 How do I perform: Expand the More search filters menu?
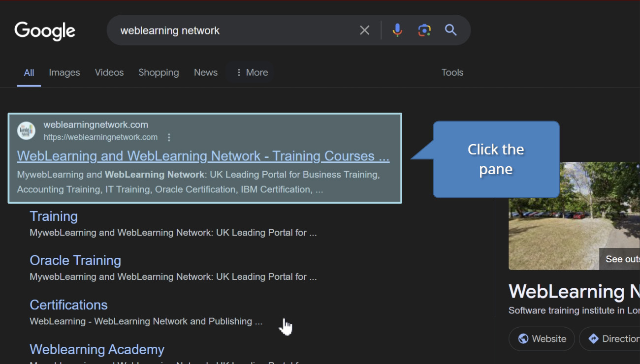point(251,73)
